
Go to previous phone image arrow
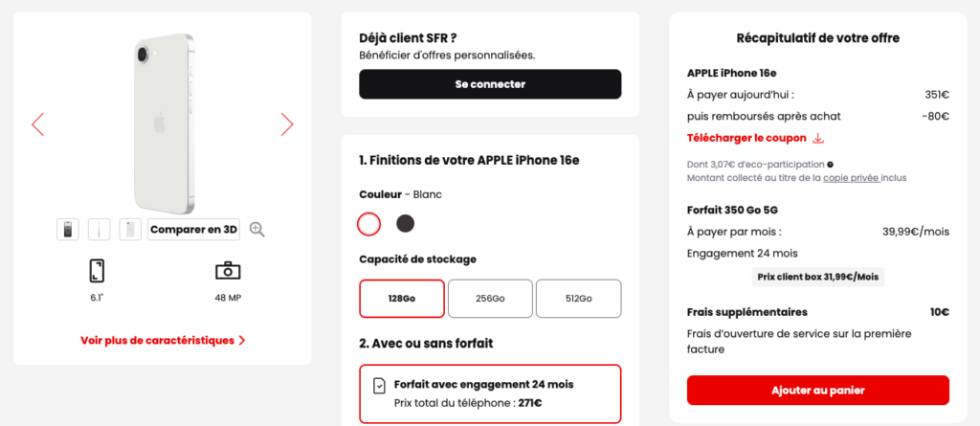tap(37, 124)
